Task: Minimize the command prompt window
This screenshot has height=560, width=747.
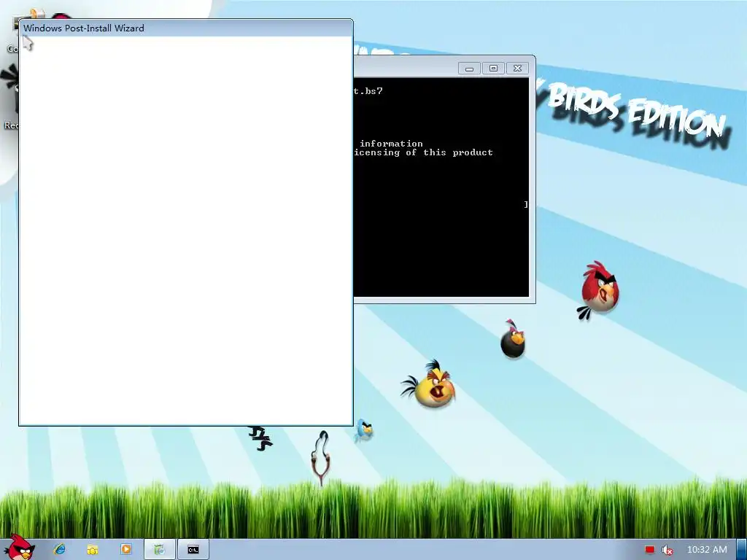Action: click(x=469, y=69)
